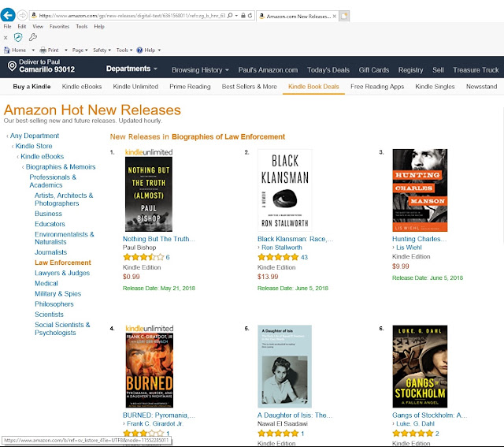Click the Home icon in command bar
The image size is (504, 447).
point(7,50)
